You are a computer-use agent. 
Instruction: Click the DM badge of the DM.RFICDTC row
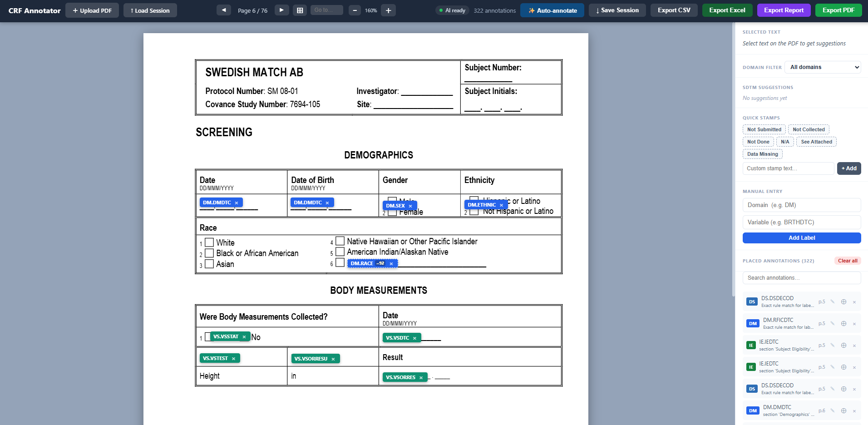[753, 323]
